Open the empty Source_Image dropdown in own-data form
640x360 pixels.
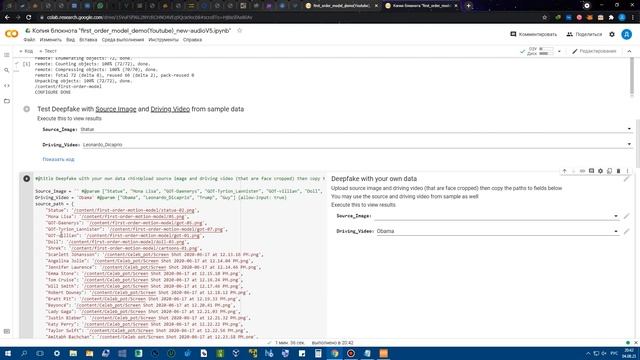tap(496, 216)
